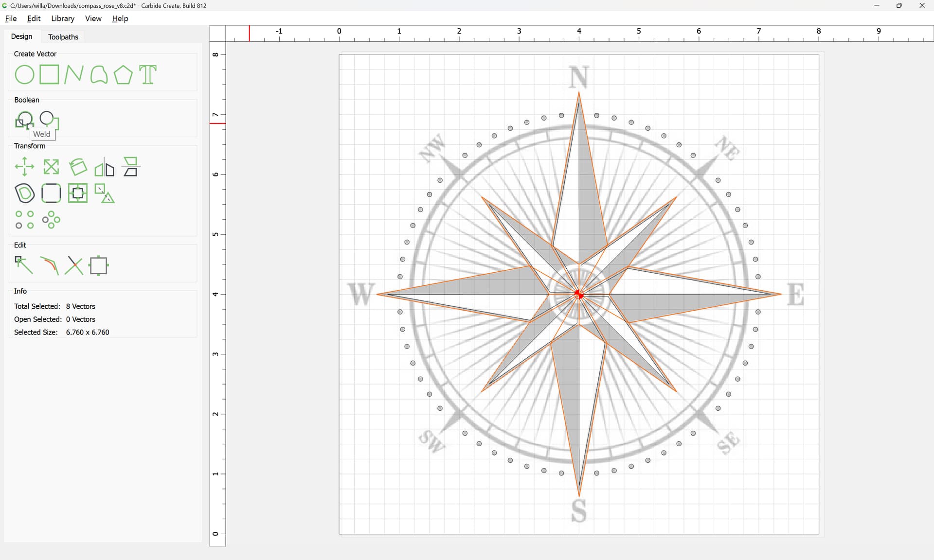934x560 pixels.
Task: Open the Move transform tool
Action: [24, 167]
